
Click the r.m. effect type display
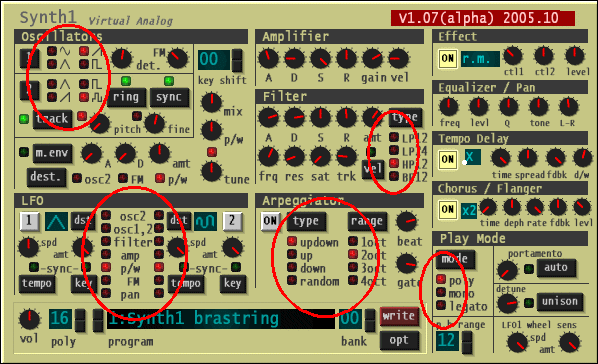click(480, 59)
